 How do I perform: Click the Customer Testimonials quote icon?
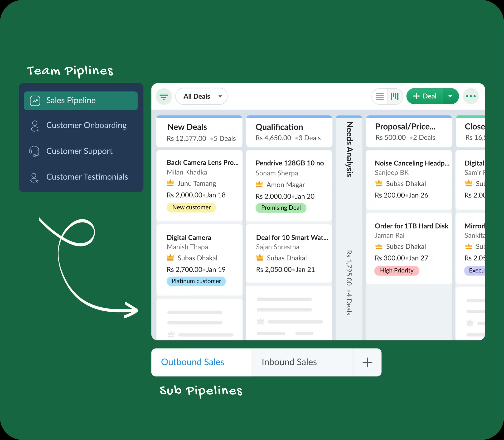point(34,178)
